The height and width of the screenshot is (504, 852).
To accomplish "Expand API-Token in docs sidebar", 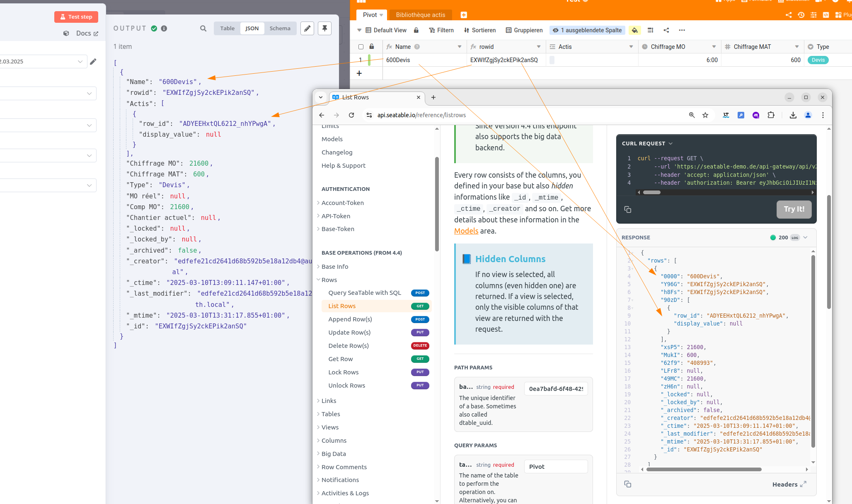I will coord(336,216).
